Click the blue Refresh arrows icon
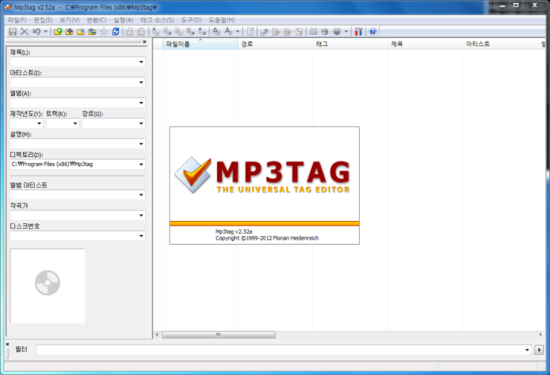The image size is (550, 375). point(115,32)
